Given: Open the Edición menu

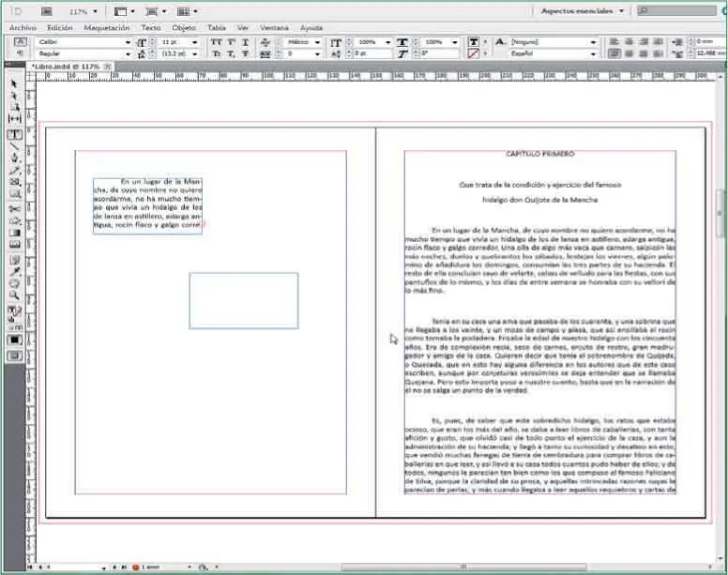Looking at the screenshot, I should click(x=60, y=28).
